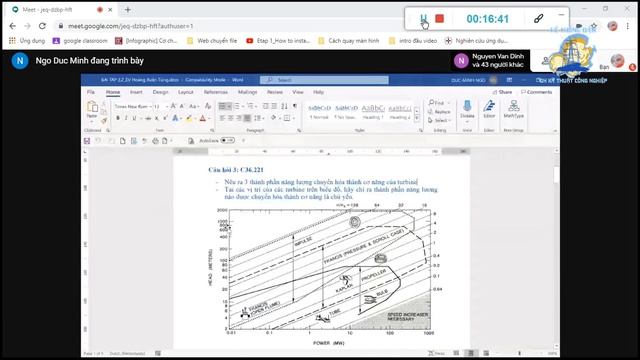Image resolution: width=640 pixels, height=360 pixels.
Task: Toggle underline formatting
Action: tap(134, 118)
